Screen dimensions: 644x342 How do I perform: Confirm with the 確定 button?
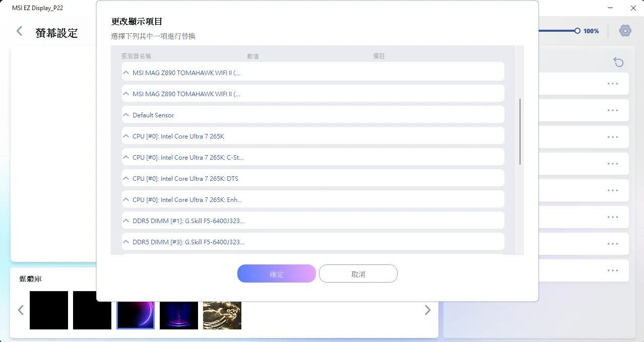pos(277,274)
